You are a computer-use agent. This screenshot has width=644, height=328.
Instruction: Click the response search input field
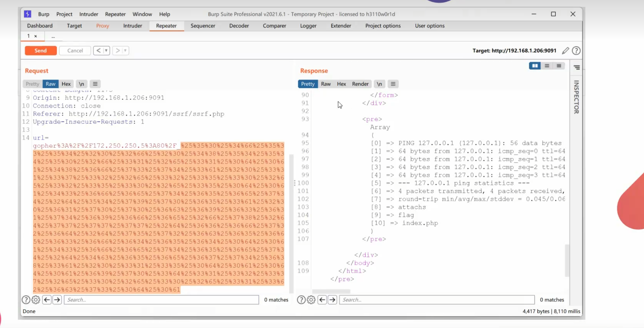pos(437,300)
